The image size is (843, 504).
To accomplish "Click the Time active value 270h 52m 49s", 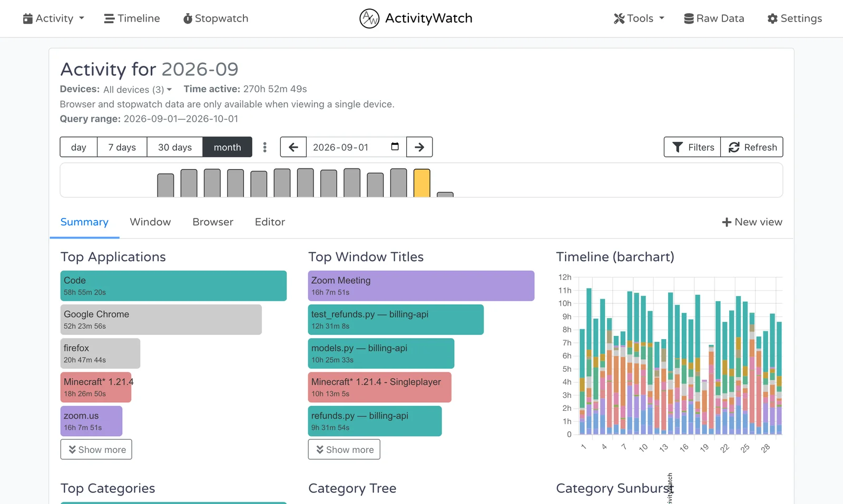I will pyautogui.click(x=275, y=89).
